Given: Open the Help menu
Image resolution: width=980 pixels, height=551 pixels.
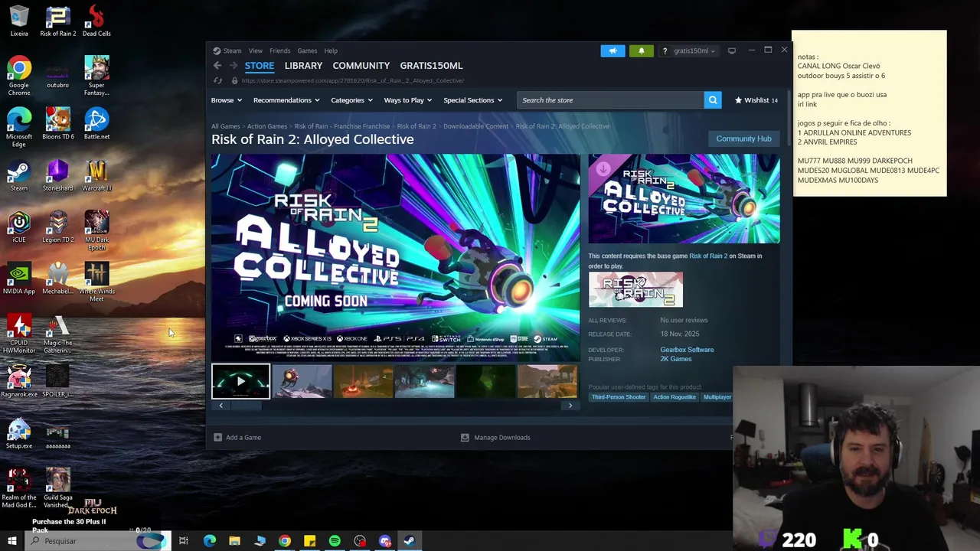Looking at the screenshot, I should [x=331, y=51].
